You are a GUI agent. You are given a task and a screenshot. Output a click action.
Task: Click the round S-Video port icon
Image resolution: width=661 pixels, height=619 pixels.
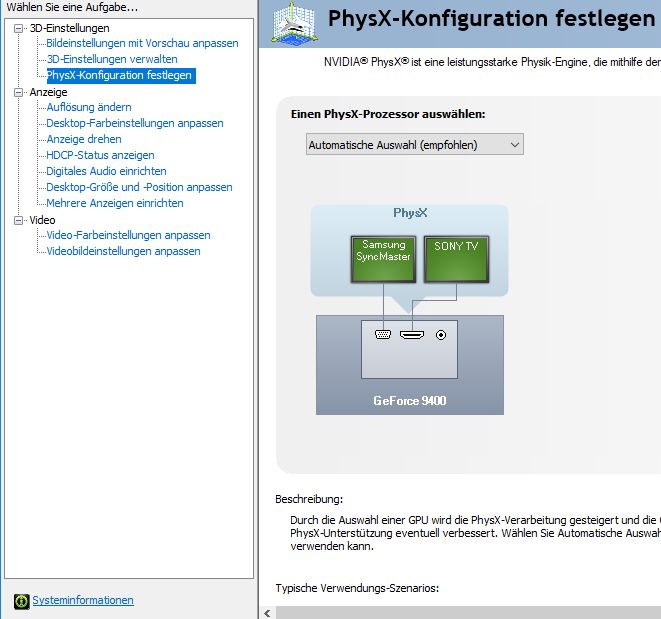(441, 335)
